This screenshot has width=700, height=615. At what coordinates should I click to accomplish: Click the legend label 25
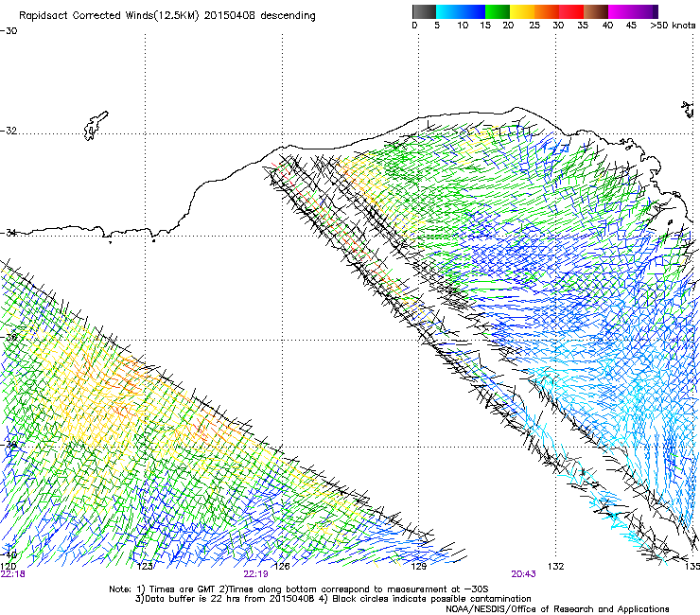click(x=534, y=26)
